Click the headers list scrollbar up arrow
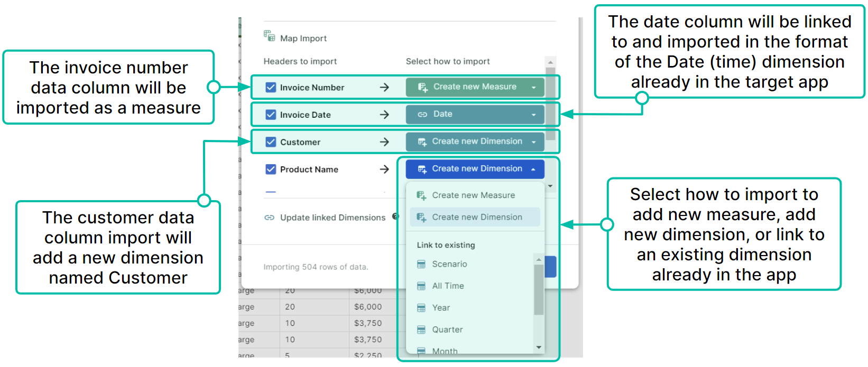This screenshot has height=367, width=868. click(x=550, y=62)
